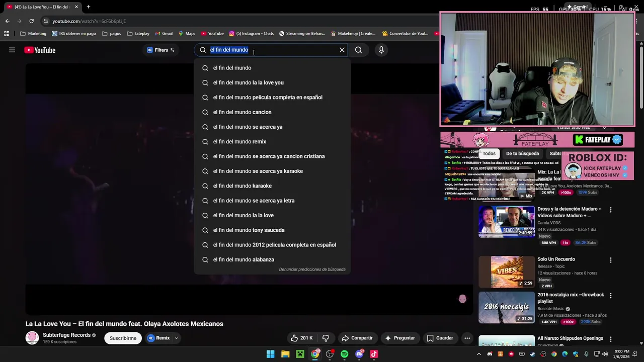644x362 pixels.
Task: Open options menu for 'Solo Un Recuerdo'
Action: click(611, 260)
